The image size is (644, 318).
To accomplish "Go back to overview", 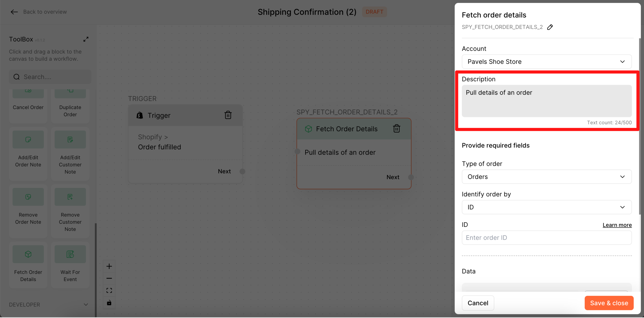I will pyautogui.click(x=45, y=12).
